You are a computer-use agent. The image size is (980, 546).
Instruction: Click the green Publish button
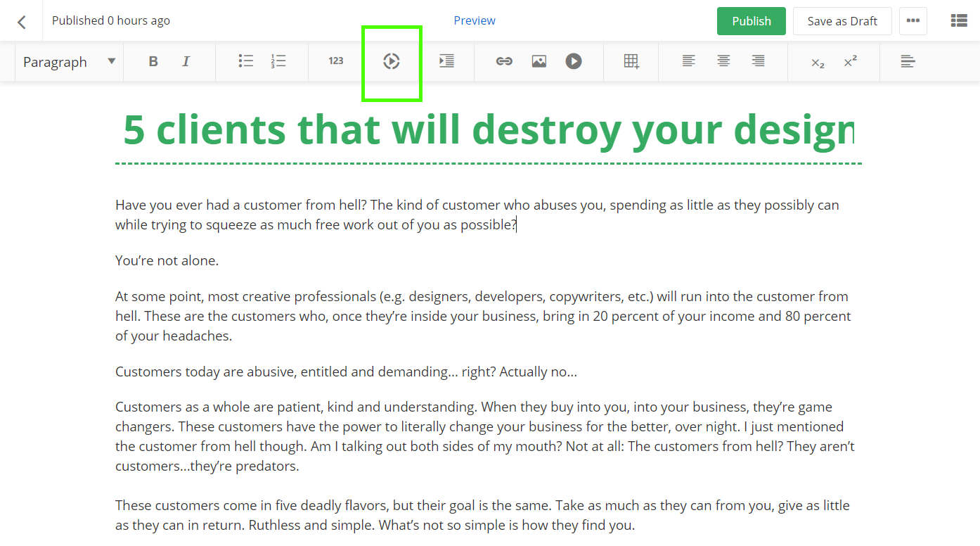pos(752,21)
